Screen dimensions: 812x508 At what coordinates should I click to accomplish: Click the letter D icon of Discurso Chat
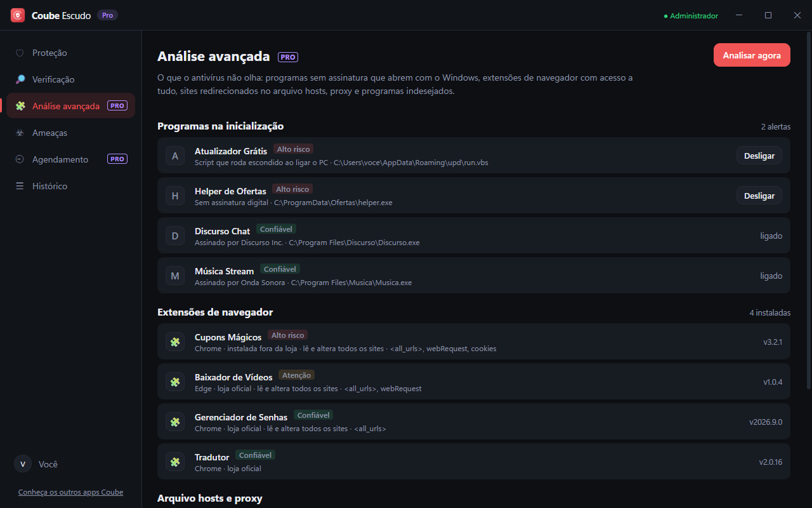point(175,236)
